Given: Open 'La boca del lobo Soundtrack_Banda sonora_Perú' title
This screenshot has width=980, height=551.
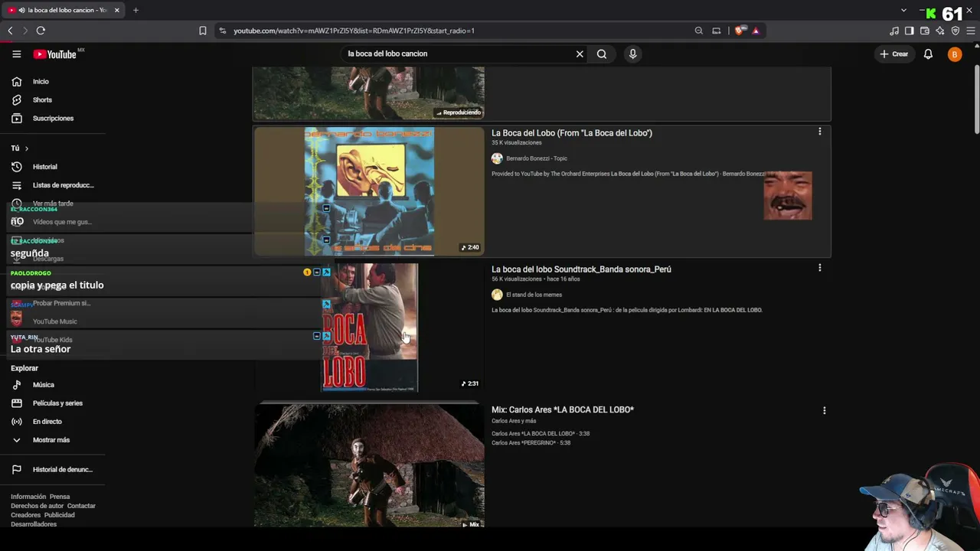Looking at the screenshot, I should point(581,269).
